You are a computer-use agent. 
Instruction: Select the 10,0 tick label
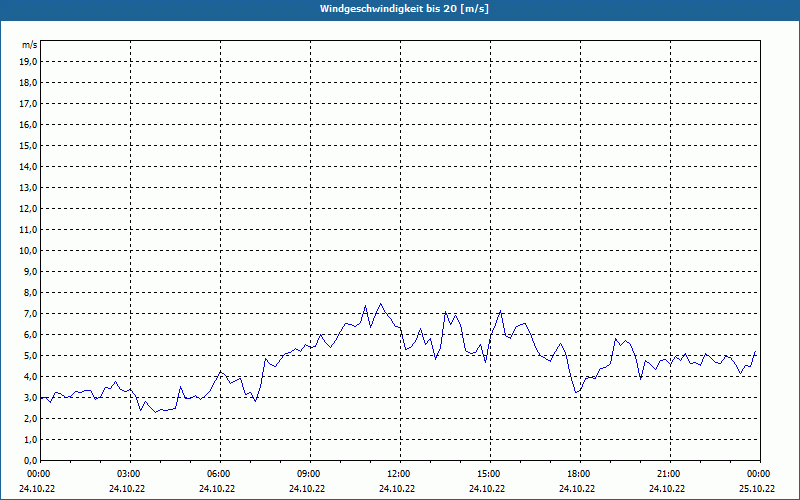[28, 251]
